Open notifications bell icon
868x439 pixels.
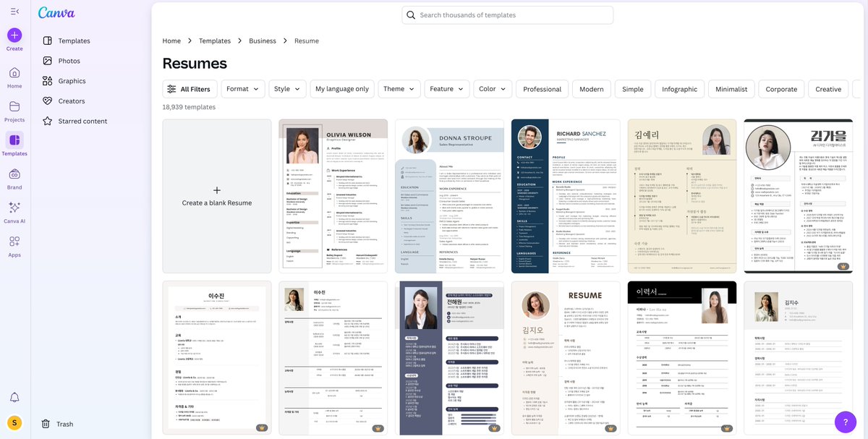(x=14, y=397)
